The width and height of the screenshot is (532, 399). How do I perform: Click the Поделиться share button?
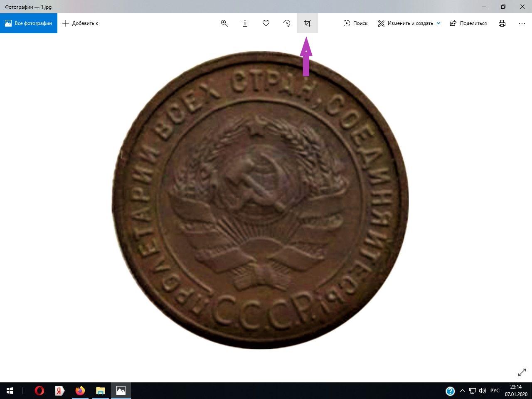click(x=468, y=23)
